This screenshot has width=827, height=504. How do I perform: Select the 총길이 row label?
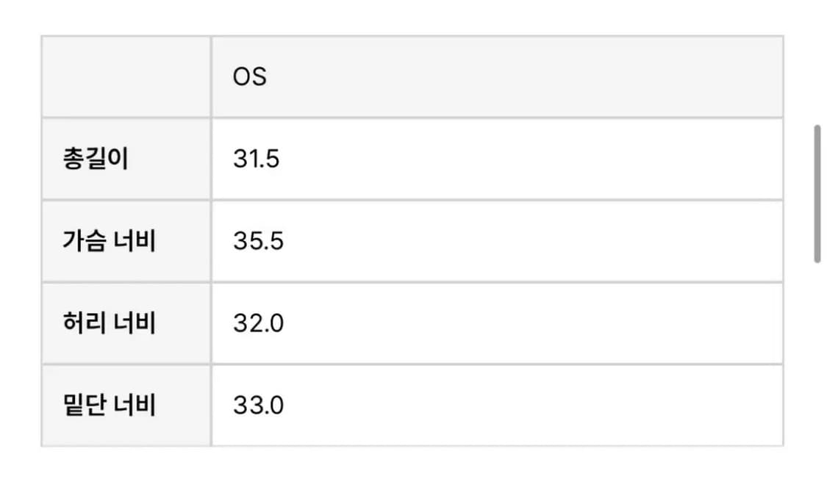point(96,159)
